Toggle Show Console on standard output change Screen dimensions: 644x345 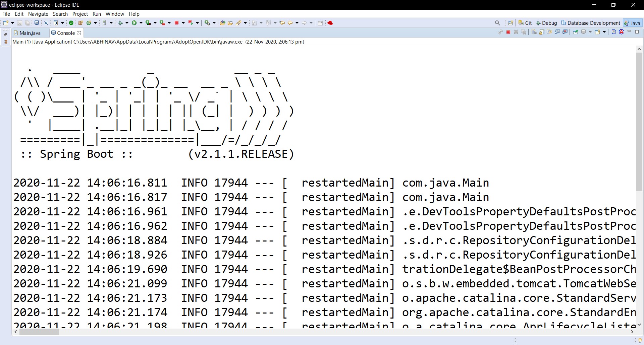557,32
